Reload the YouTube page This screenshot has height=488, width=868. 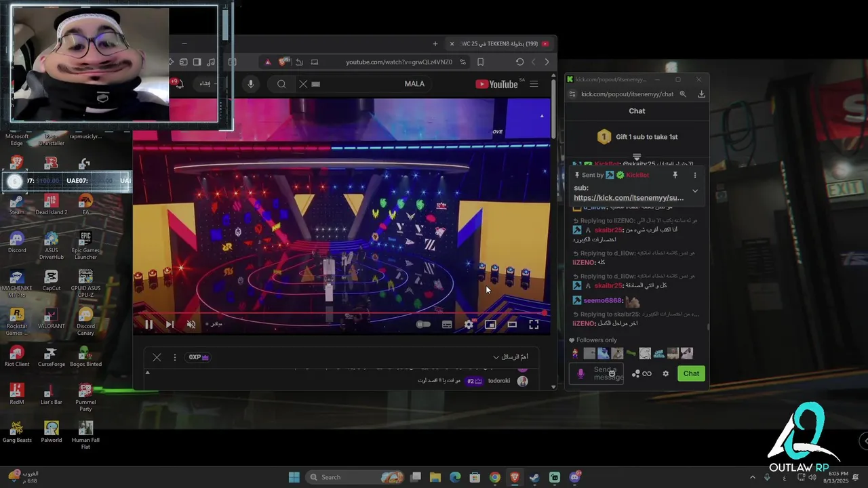pyautogui.click(x=519, y=62)
